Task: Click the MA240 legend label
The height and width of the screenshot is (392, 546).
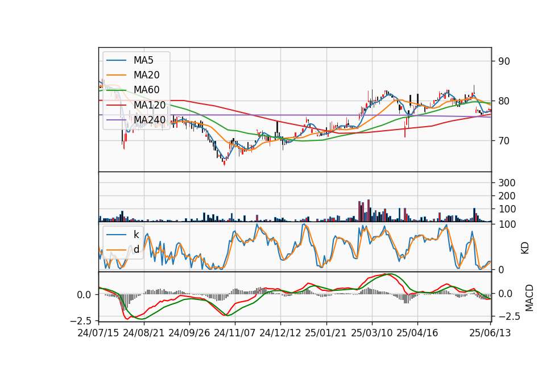Action: [150, 120]
